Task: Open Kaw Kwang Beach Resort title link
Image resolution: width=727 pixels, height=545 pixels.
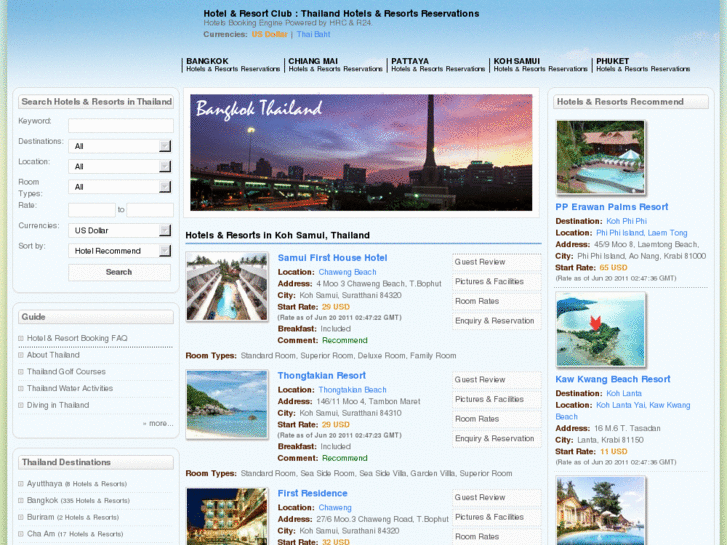Action: [612, 379]
